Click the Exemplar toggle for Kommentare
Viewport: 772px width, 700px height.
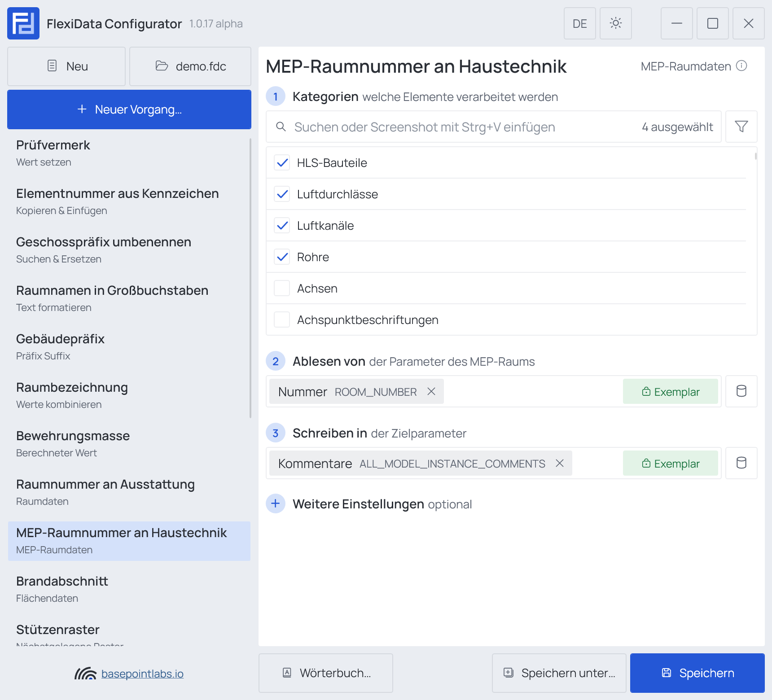click(x=671, y=463)
